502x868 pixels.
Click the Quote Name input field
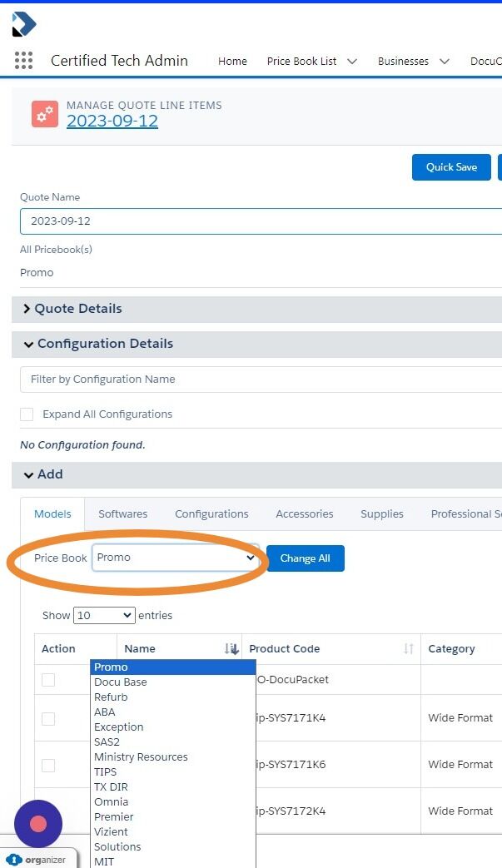[261, 221]
